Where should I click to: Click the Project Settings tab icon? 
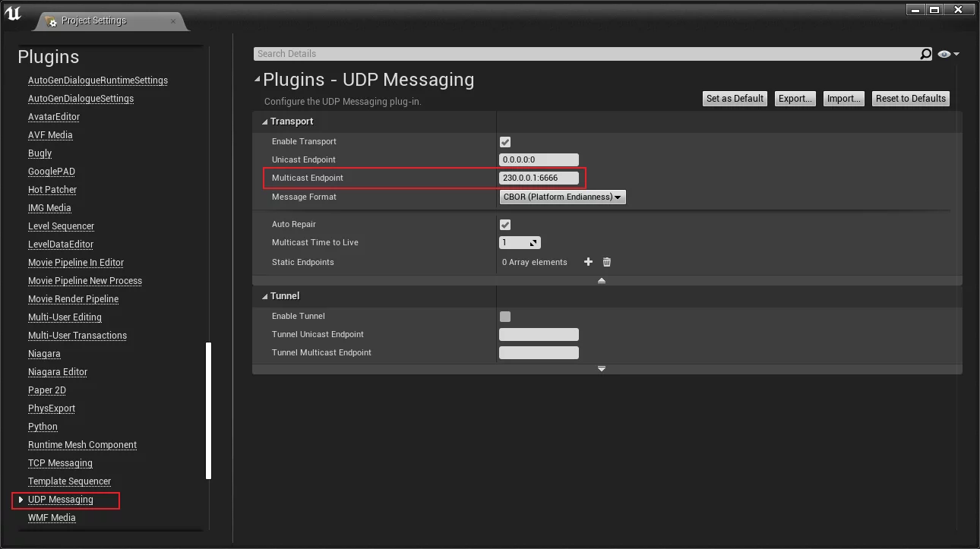coord(52,21)
